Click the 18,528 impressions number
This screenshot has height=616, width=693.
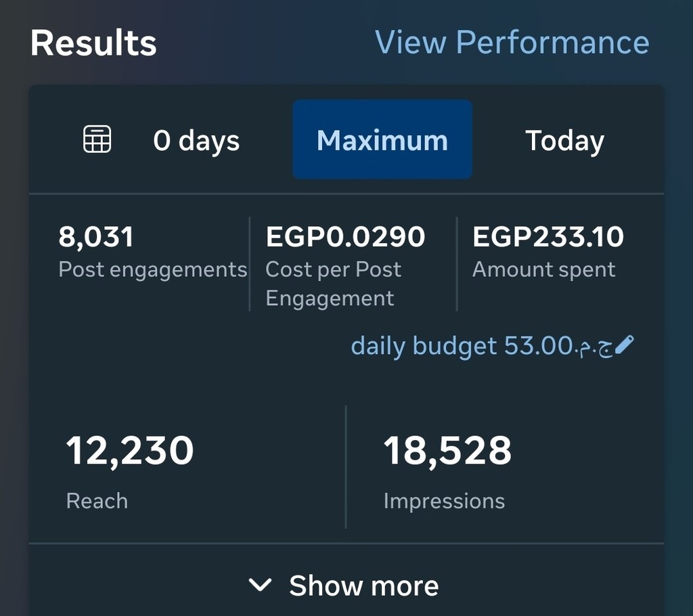click(447, 451)
